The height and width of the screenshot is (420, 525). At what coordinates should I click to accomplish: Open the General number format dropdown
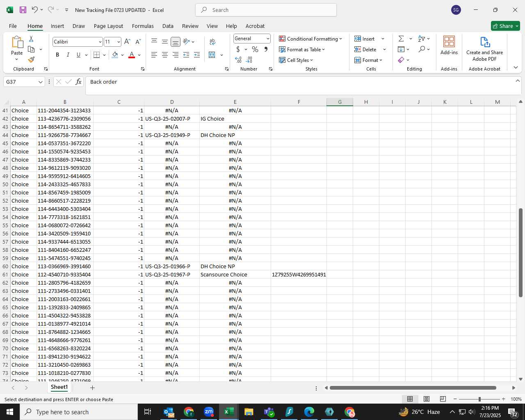point(268,39)
